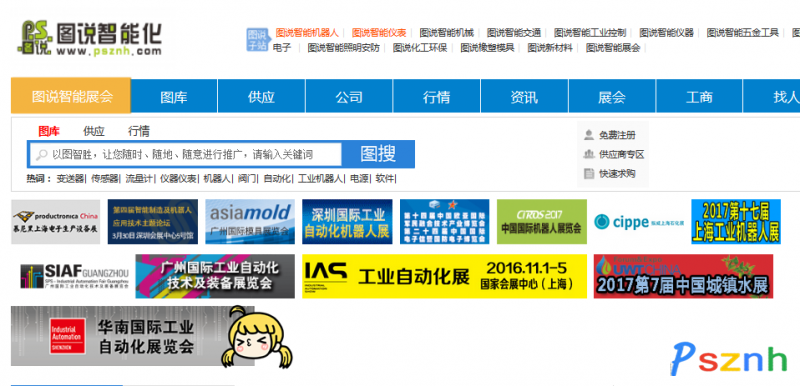800x386 pixels.
Task: Open the 图库 navigation menu item
Action: (x=174, y=96)
